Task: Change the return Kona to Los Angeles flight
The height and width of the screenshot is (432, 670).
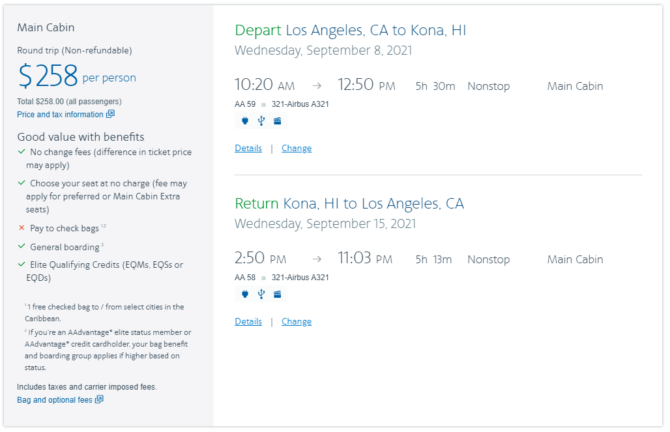Action: [297, 321]
